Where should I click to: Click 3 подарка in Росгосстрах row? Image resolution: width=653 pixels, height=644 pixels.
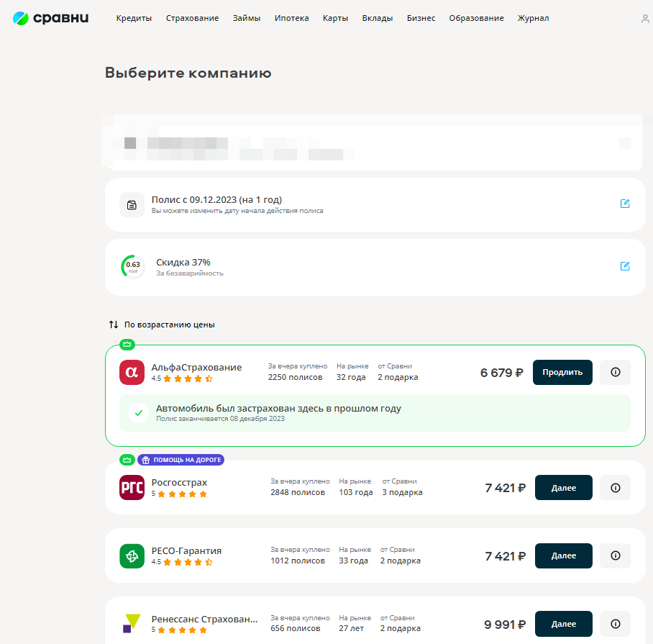click(402, 492)
